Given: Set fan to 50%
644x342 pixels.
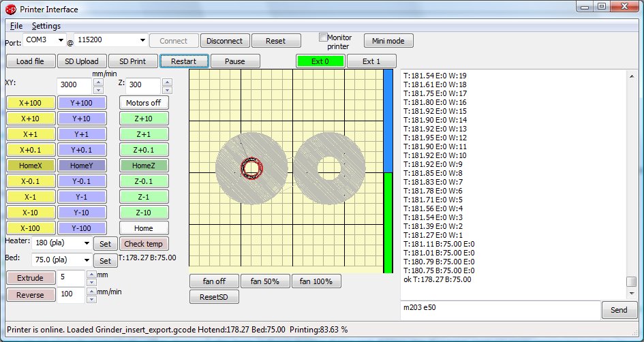Looking at the screenshot, I should [265, 281].
